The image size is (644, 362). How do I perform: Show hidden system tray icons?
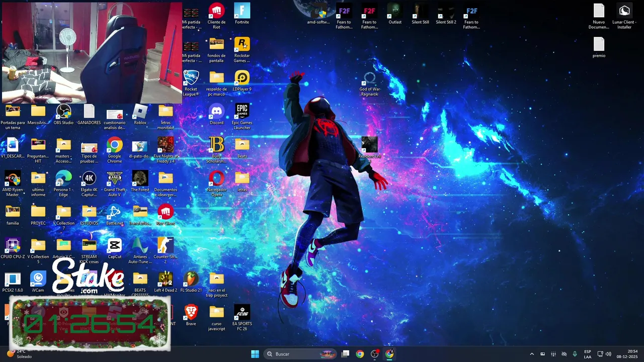(532, 354)
